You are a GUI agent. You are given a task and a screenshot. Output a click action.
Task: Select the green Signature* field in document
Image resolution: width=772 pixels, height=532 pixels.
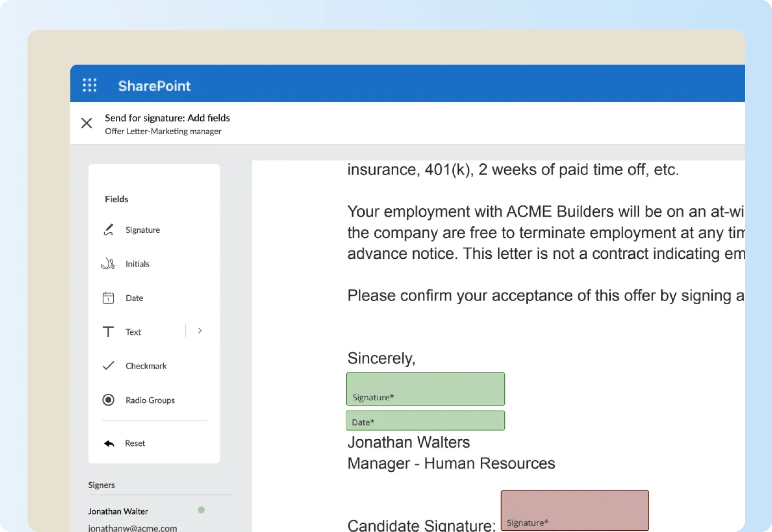425,389
